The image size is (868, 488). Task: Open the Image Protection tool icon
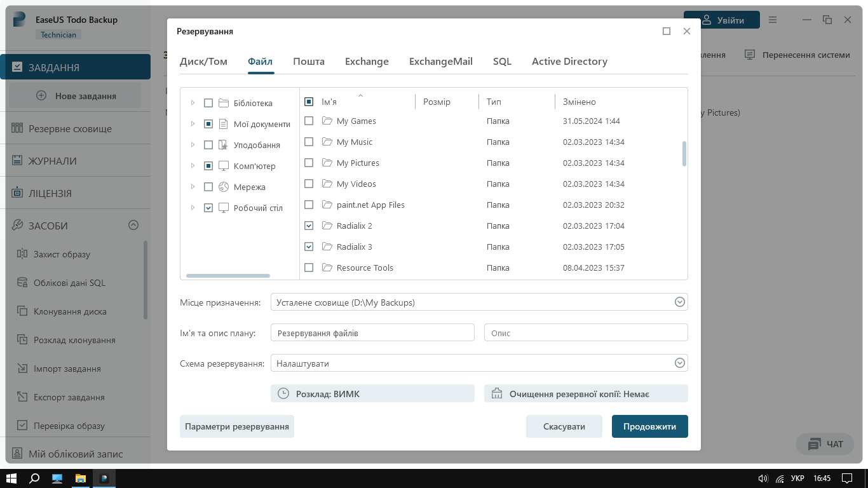click(x=22, y=254)
